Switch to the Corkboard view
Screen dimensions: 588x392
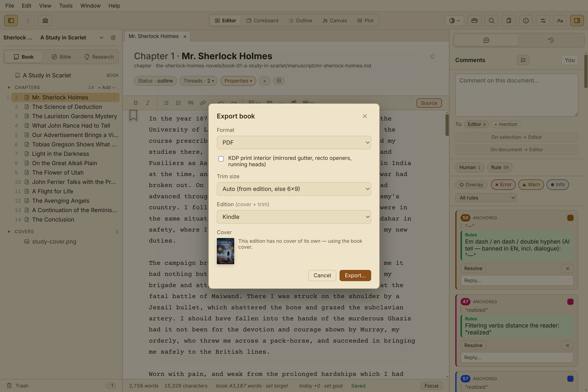click(262, 20)
